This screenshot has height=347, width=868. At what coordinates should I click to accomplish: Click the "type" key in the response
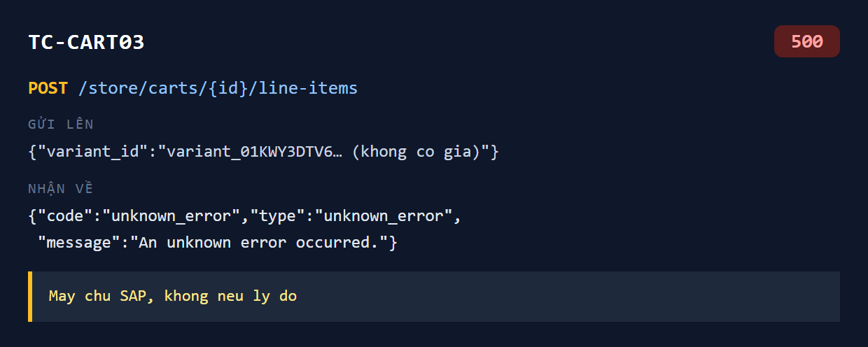coord(276,216)
